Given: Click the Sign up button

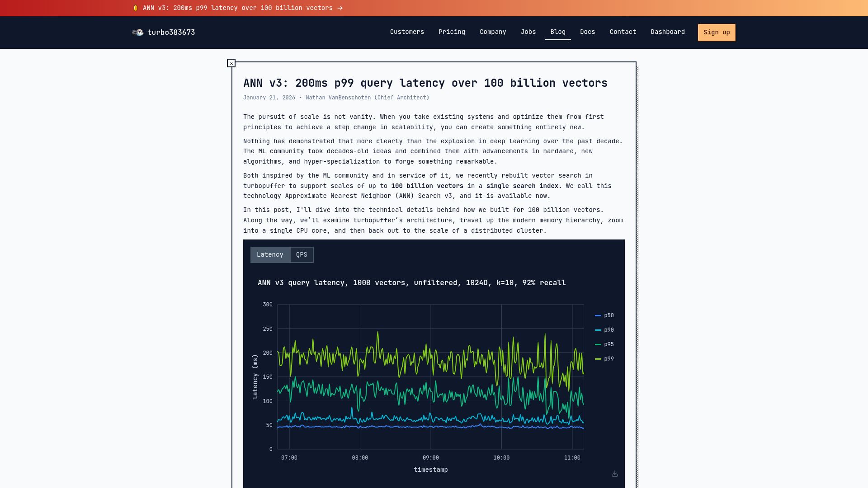Looking at the screenshot, I should pos(717,33).
